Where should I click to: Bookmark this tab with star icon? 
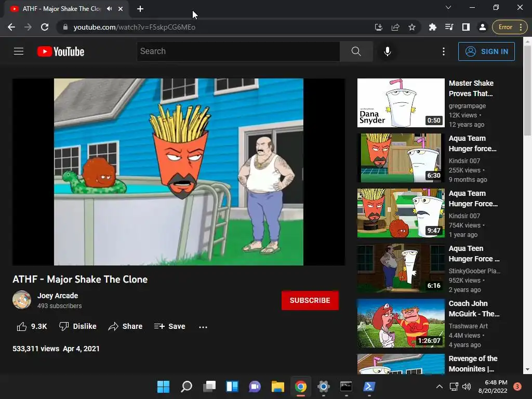pyautogui.click(x=412, y=27)
